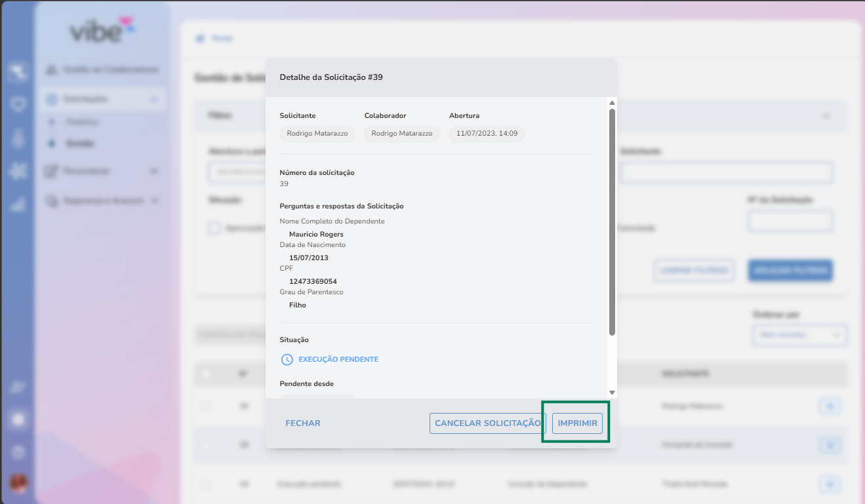Image resolution: width=865 pixels, height=504 pixels.
Task: Click the Nº da Solicitação input field
Action: click(790, 221)
